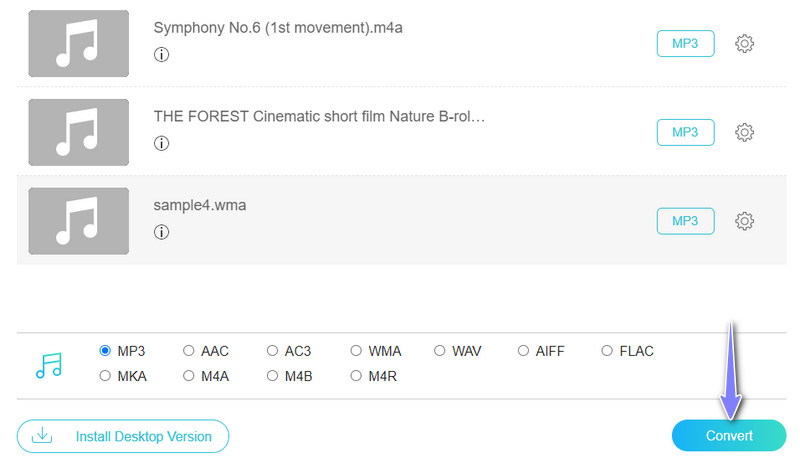The width and height of the screenshot is (800, 464).
Task: Show info for Symphony No.6 file
Action: (161, 55)
